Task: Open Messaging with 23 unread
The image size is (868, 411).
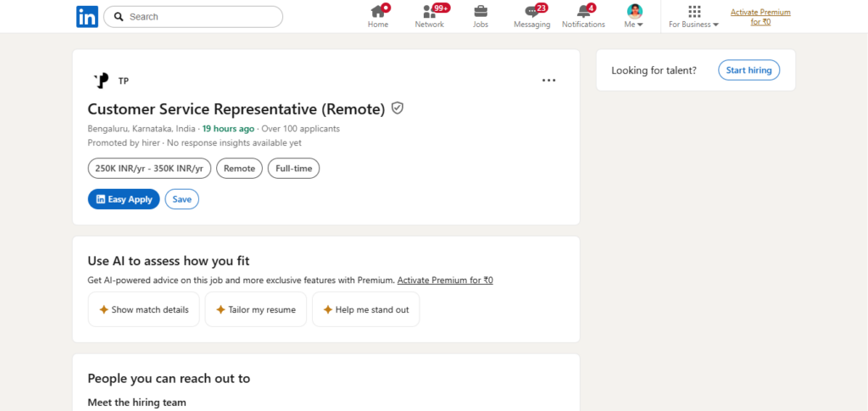Action: (x=532, y=17)
